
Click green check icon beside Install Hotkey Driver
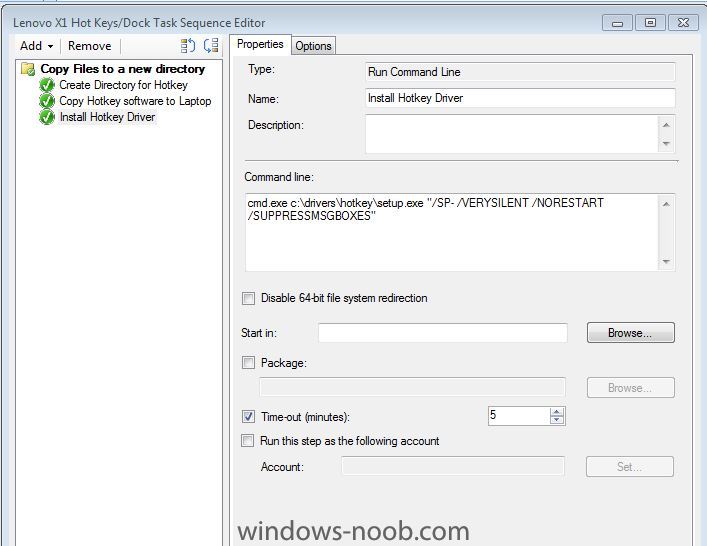[46, 117]
